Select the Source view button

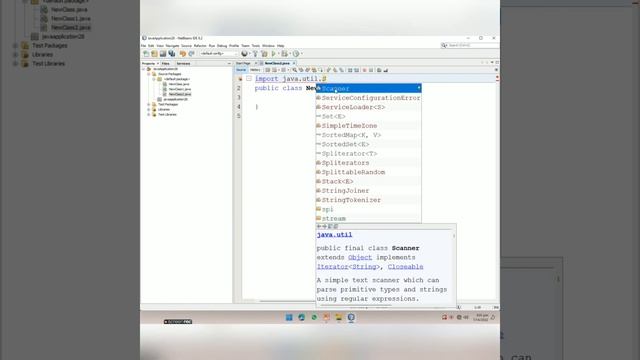tap(241, 70)
